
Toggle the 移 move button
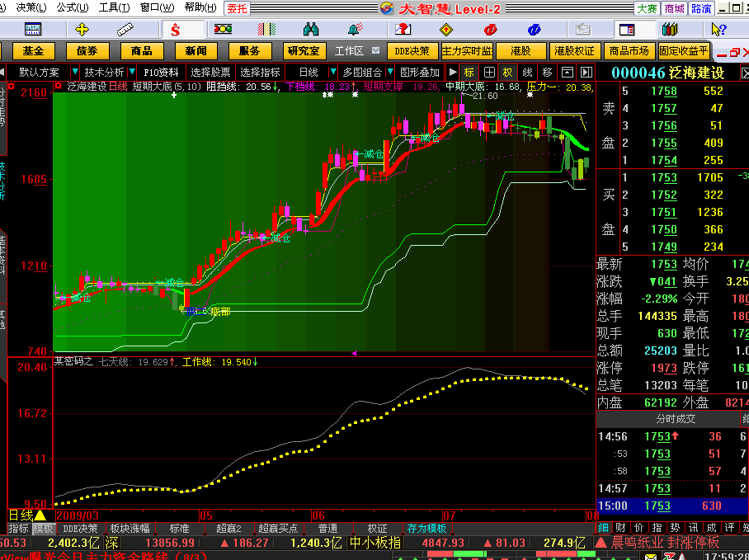(548, 73)
